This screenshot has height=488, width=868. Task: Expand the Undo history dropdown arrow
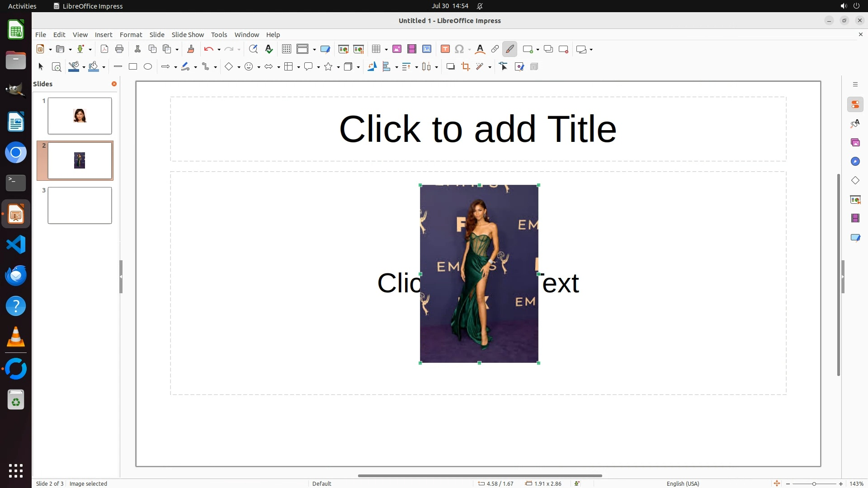[219, 50]
